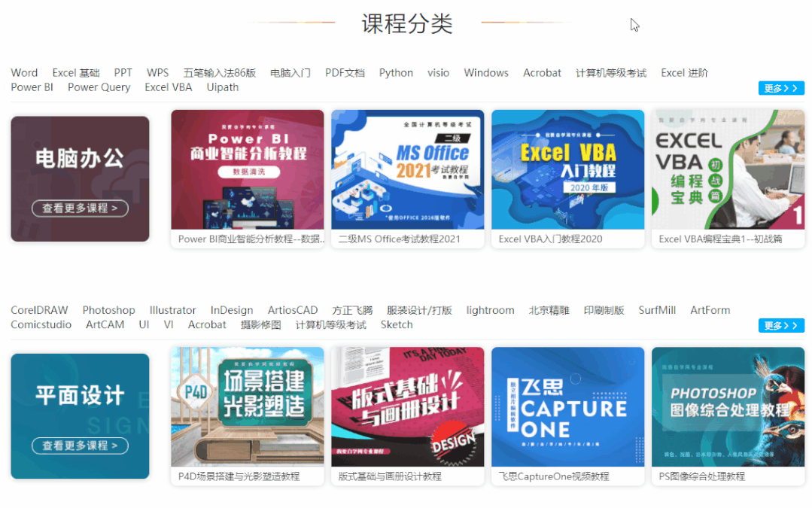Open the Python category link

pyautogui.click(x=396, y=73)
